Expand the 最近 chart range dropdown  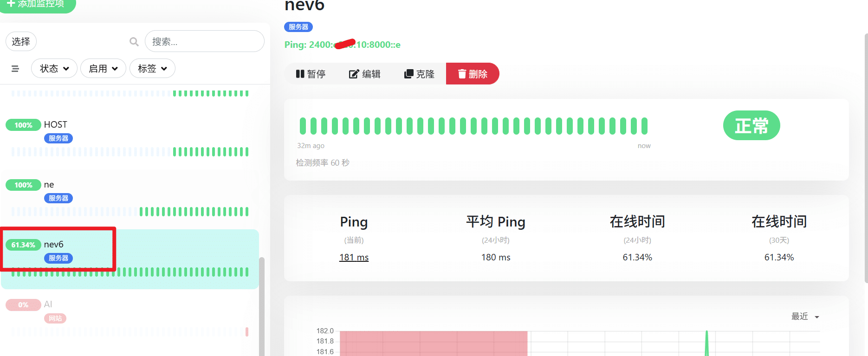coord(805,317)
